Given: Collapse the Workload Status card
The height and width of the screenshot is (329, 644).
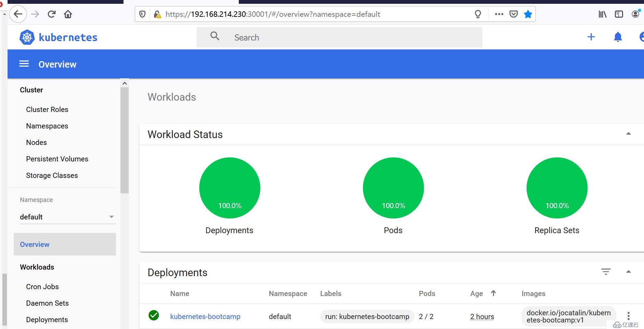Looking at the screenshot, I should click(628, 134).
